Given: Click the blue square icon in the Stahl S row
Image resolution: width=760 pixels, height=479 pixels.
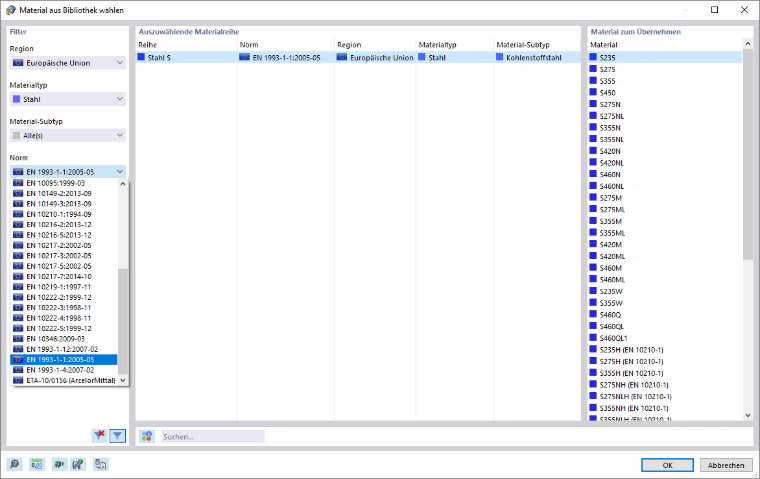Looking at the screenshot, I should point(141,57).
